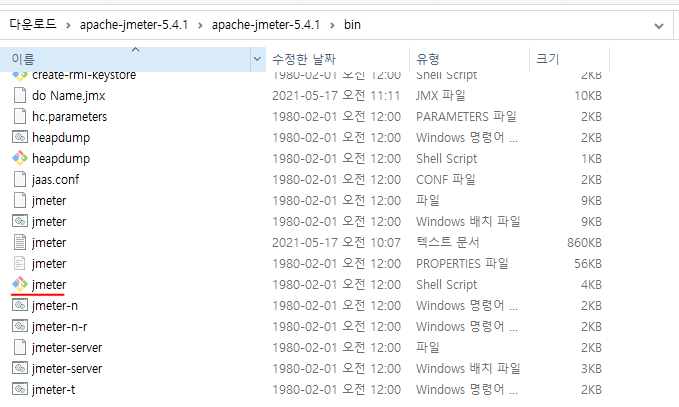Click the heapdump Shell Script icon
This screenshot has height=407, width=679.
coord(20,158)
